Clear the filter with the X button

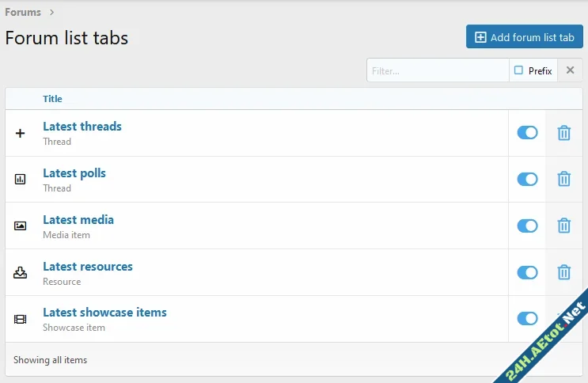tap(570, 70)
